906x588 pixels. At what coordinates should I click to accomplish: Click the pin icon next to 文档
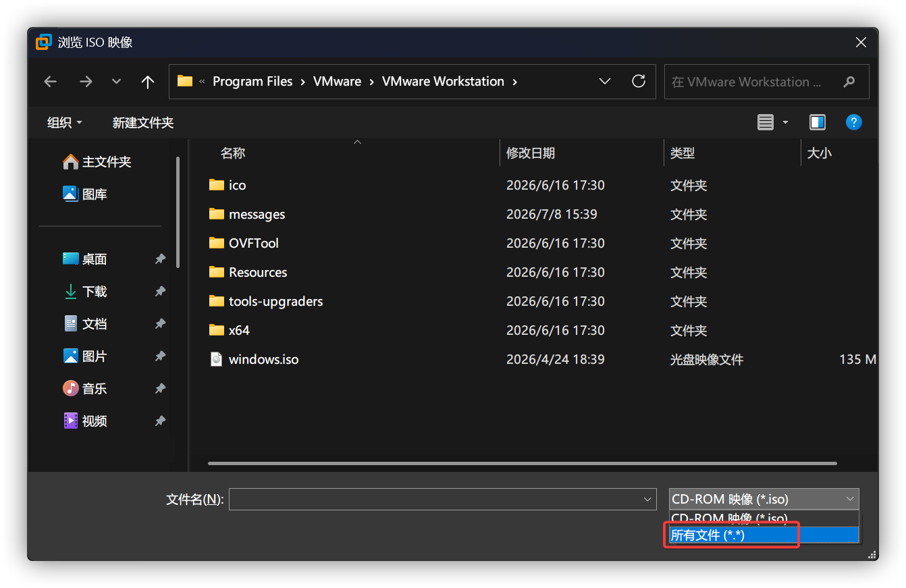click(160, 324)
